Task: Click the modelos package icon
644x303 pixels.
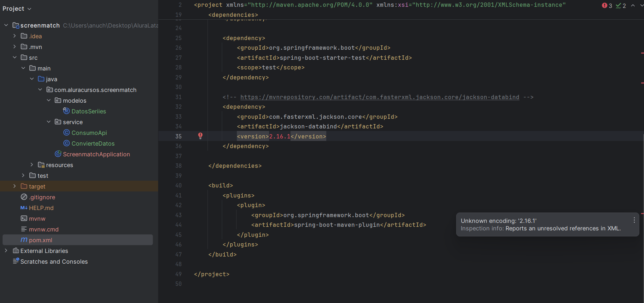Action: (58, 100)
